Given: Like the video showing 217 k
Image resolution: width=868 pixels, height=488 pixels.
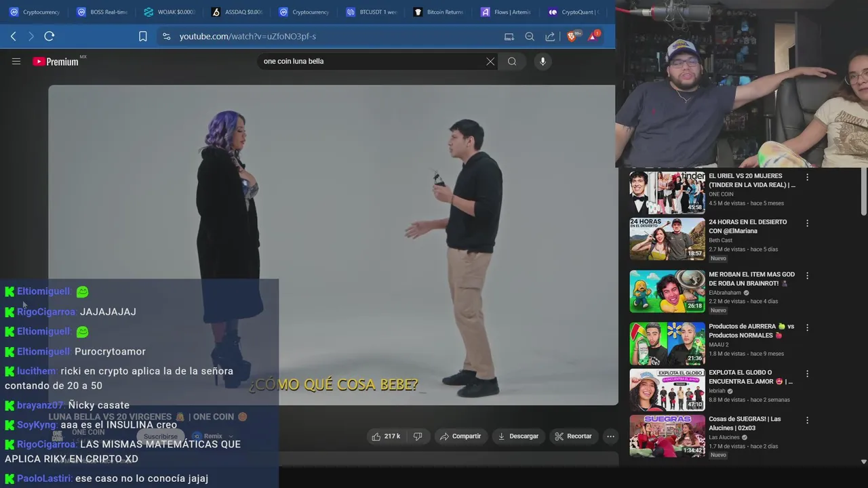Looking at the screenshot, I should click(386, 436).
